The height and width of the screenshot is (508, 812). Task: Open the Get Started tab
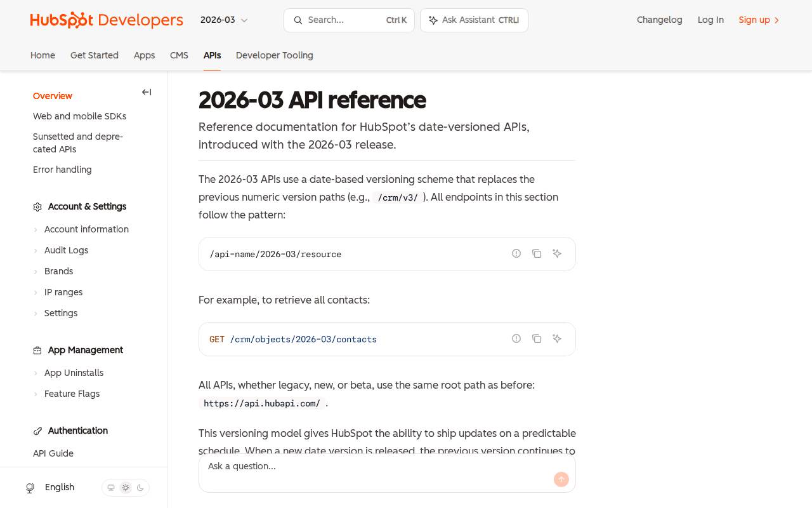pos(95,56)
